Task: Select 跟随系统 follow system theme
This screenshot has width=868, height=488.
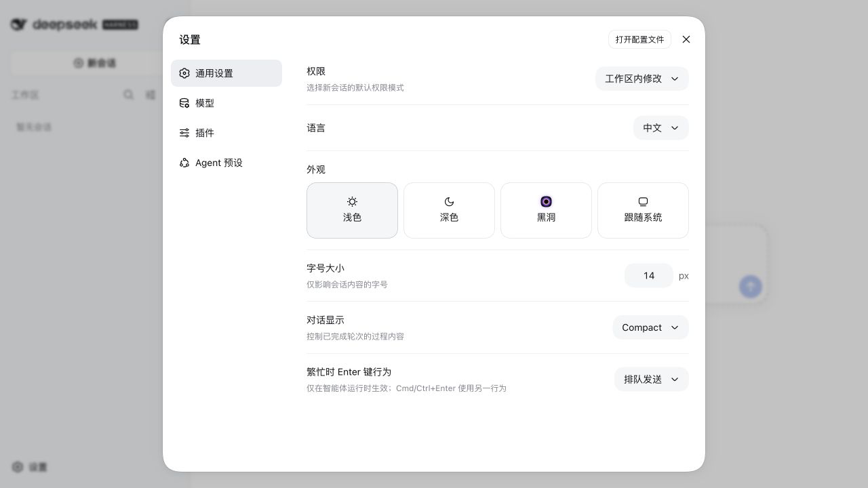Action: coord(643,210)
